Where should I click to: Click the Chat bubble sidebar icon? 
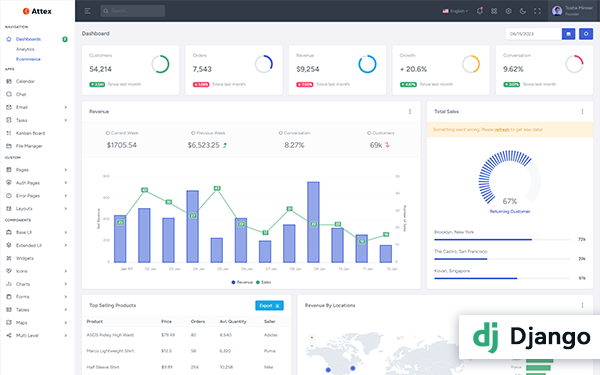[9, 94]
